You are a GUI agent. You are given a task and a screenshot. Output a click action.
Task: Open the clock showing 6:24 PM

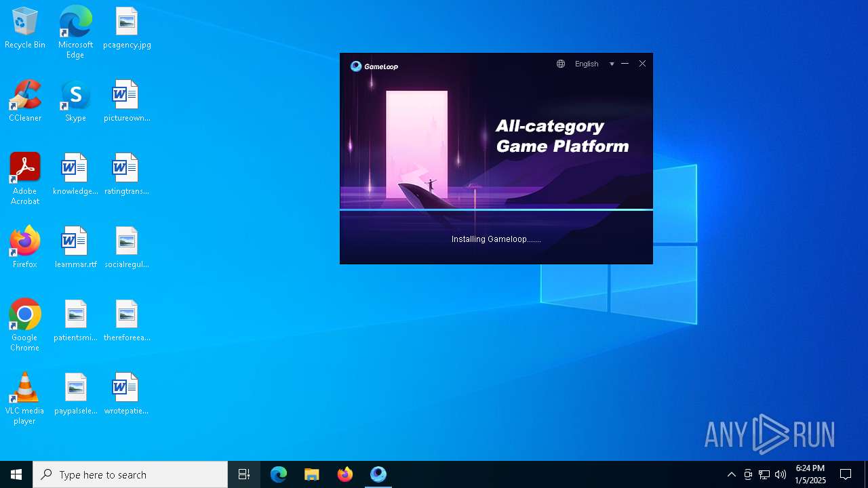810,474
